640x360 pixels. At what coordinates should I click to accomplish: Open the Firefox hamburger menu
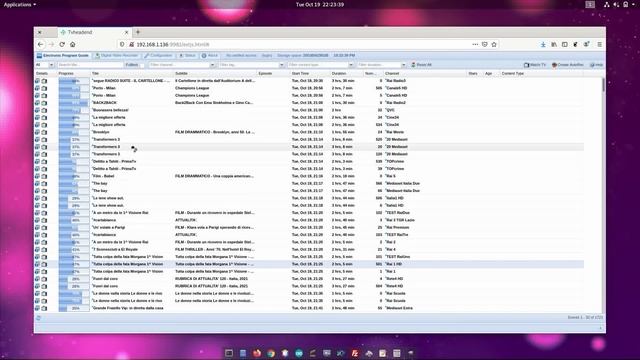click(600, 44)
